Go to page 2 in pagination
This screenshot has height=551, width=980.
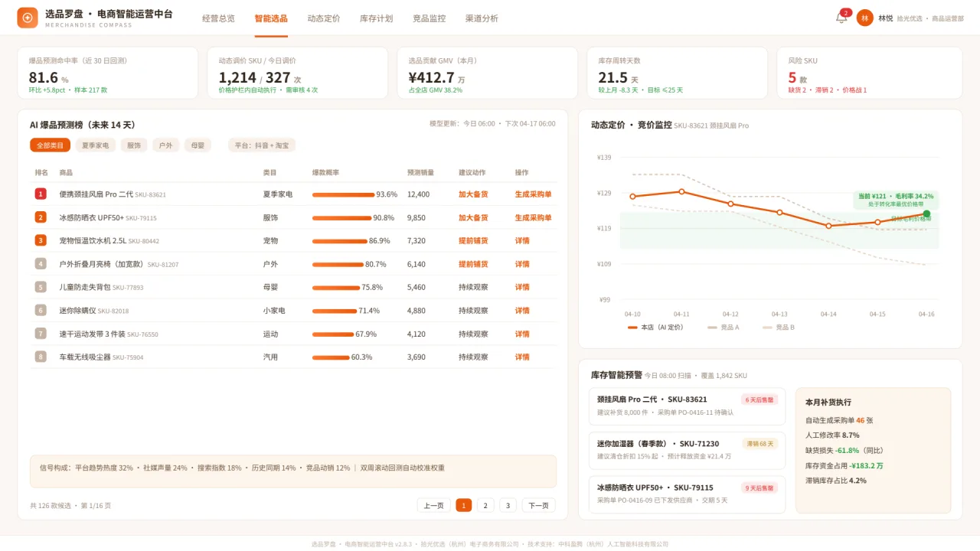tap(485, 505)
